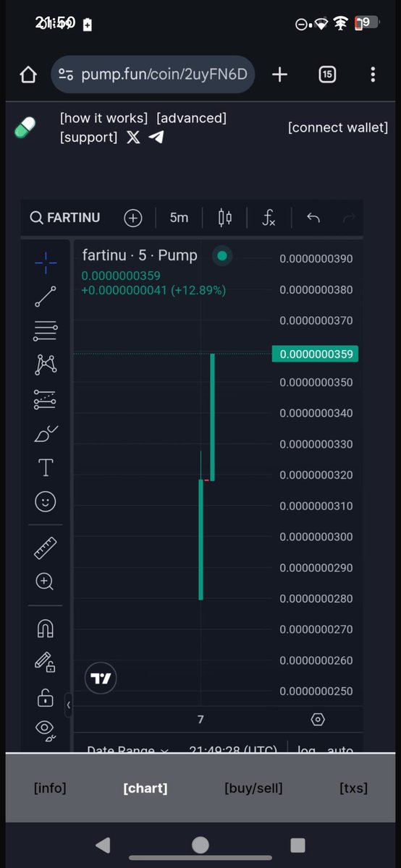This screenshot has height=868, width=401.
Task: Toggle stay in drawing mode
Action: coord(46,663)
